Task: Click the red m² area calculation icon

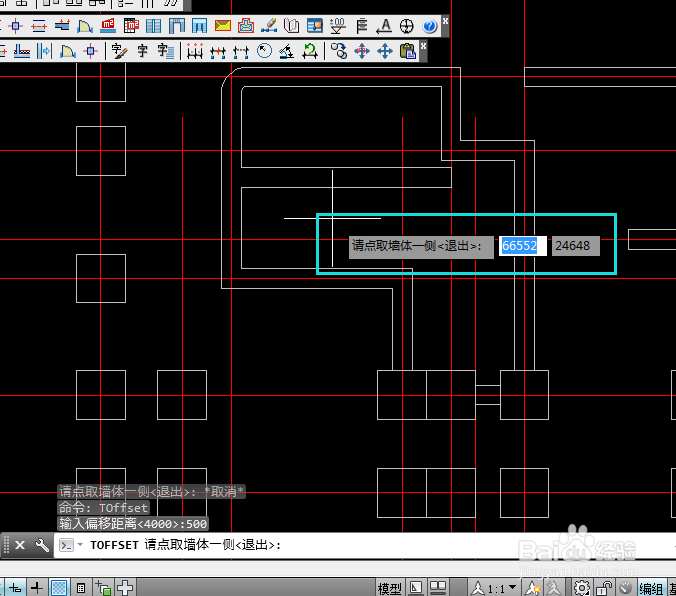Action: [108, 26]
